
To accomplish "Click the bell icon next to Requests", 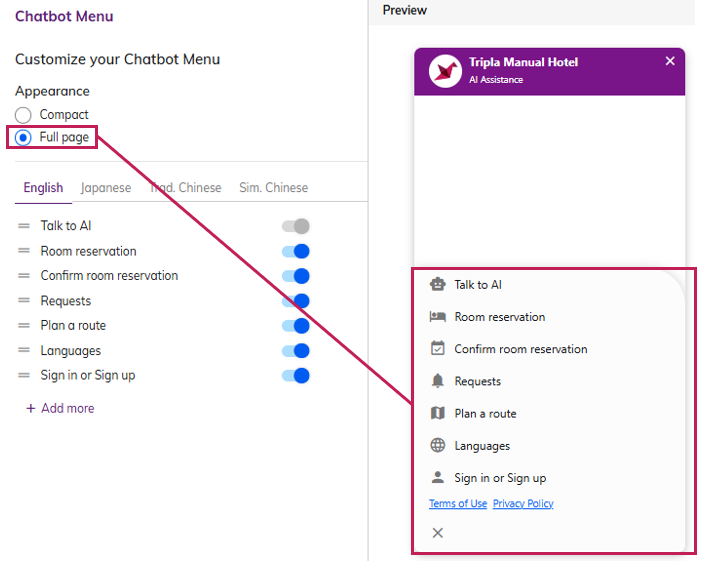I will click(437, 381).
